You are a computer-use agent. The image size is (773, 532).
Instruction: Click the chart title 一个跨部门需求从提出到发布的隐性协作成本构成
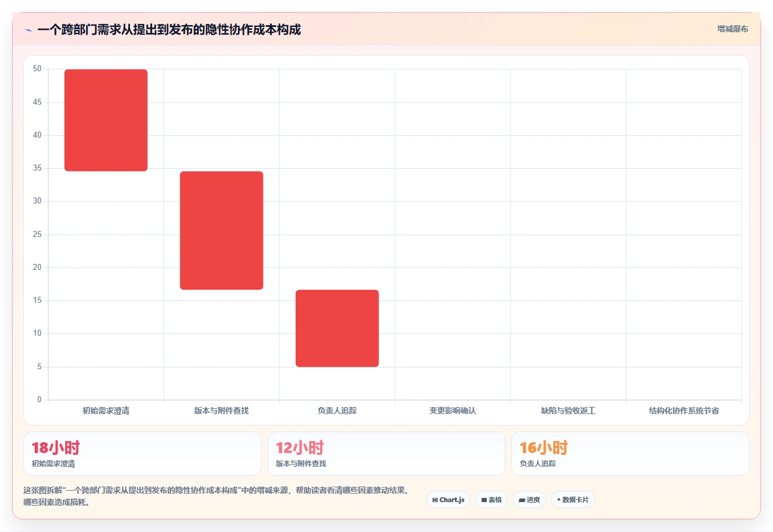(x=169, y=29)
